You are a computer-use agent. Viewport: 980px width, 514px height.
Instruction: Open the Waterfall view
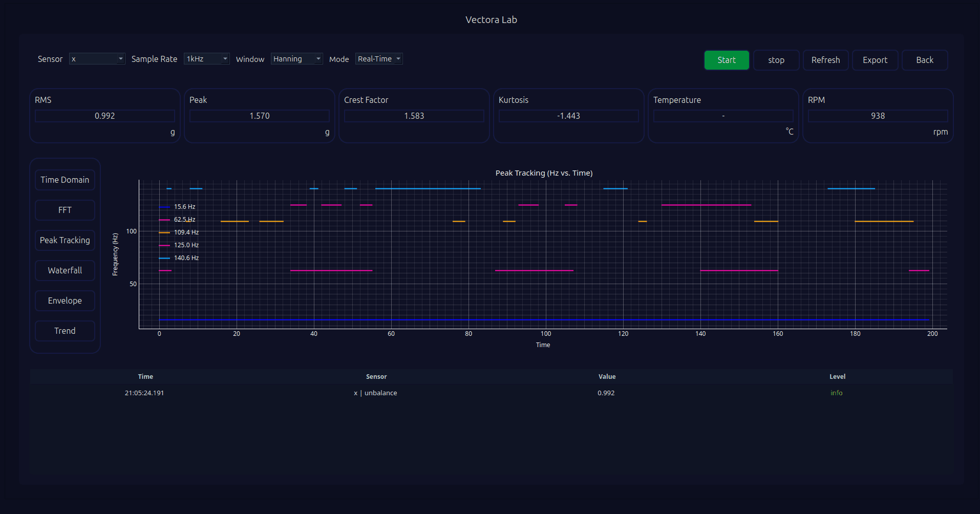(x=65, y=270)
